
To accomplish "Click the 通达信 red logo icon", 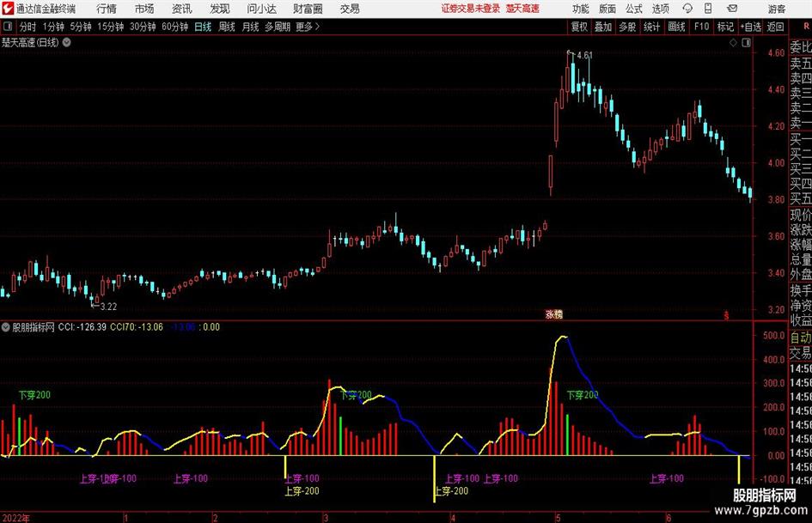I will [x=8, y=9].
